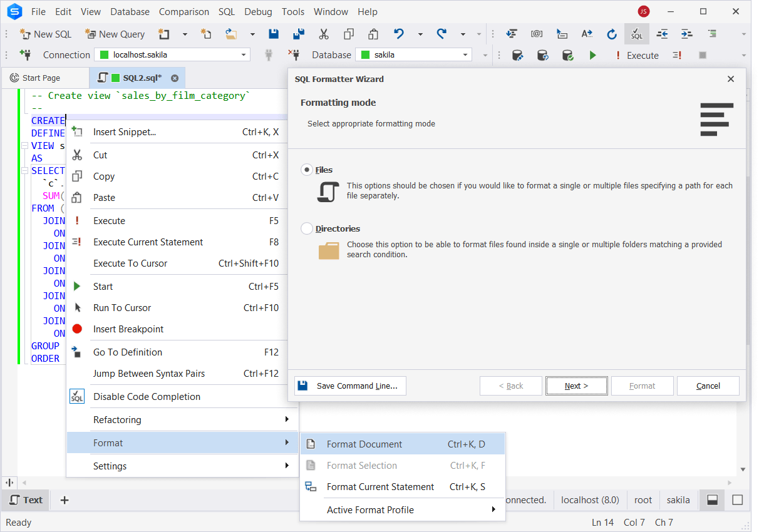Select the Files formatting mode radio button

tap(306, 169)
